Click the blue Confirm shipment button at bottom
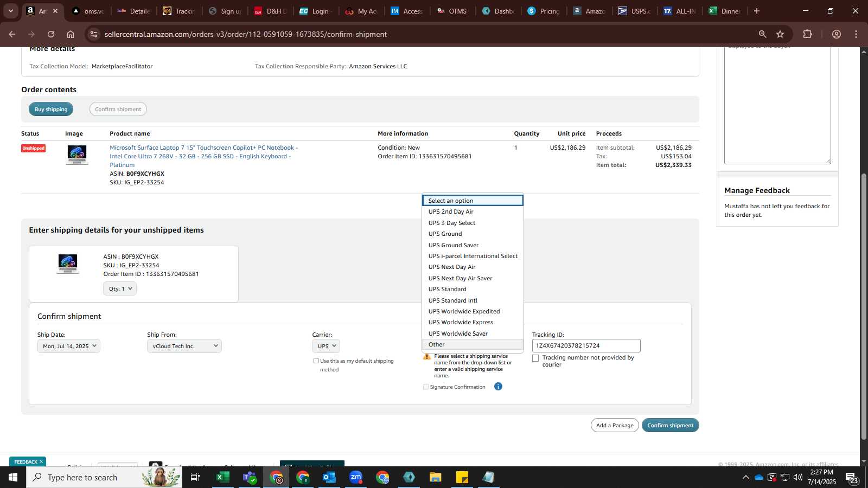868x488 pixels. pos(670,425)
